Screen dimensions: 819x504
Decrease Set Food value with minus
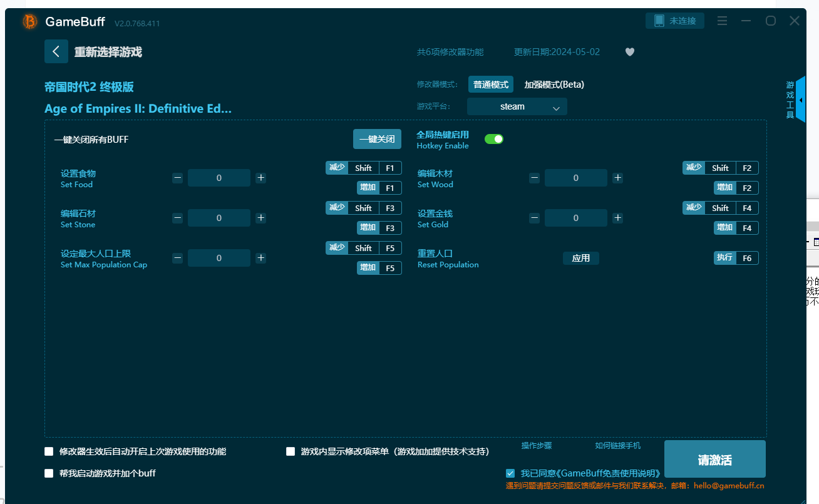pyautogui.click(x=178, y=178)
